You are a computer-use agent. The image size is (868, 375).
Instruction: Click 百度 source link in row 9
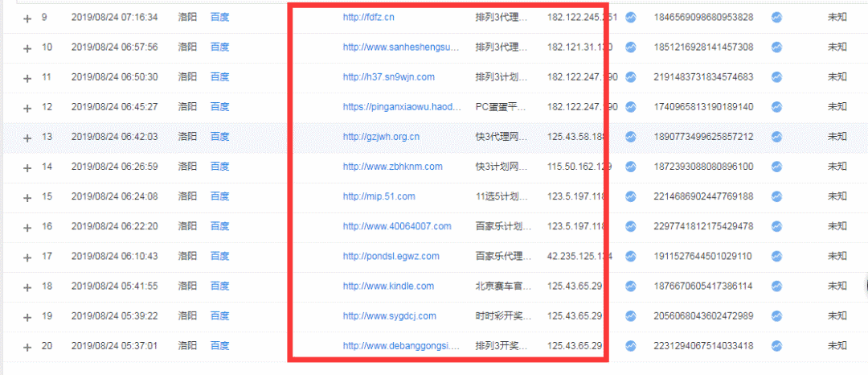[x=219, y=17]
